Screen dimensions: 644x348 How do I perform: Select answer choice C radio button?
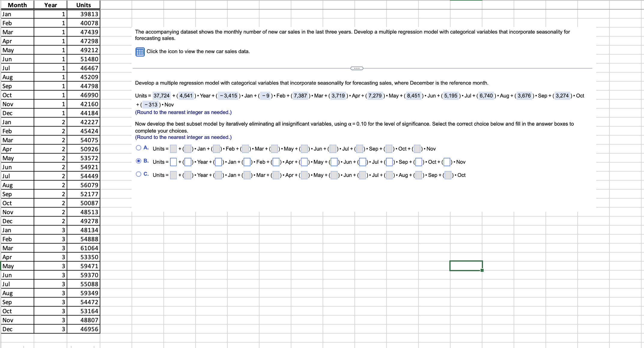138,174
